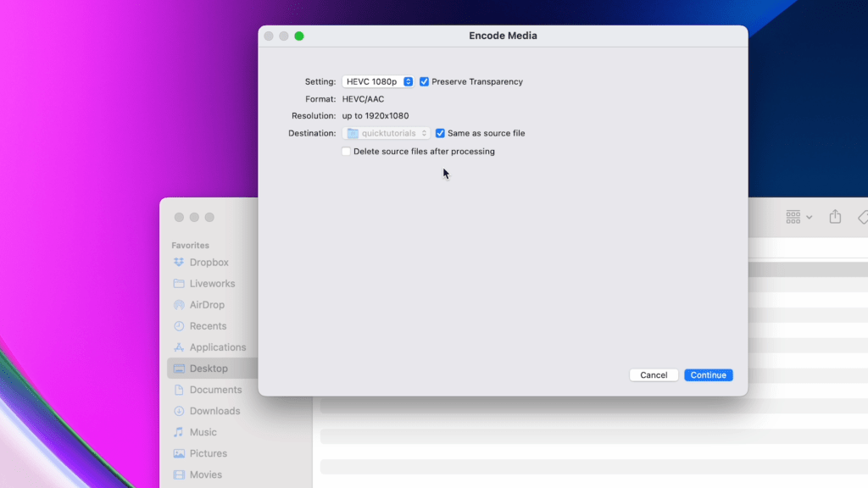Toggle Same as source file checkbox
The height and width of the screenshot is (488, 868).
click(440, 133)
